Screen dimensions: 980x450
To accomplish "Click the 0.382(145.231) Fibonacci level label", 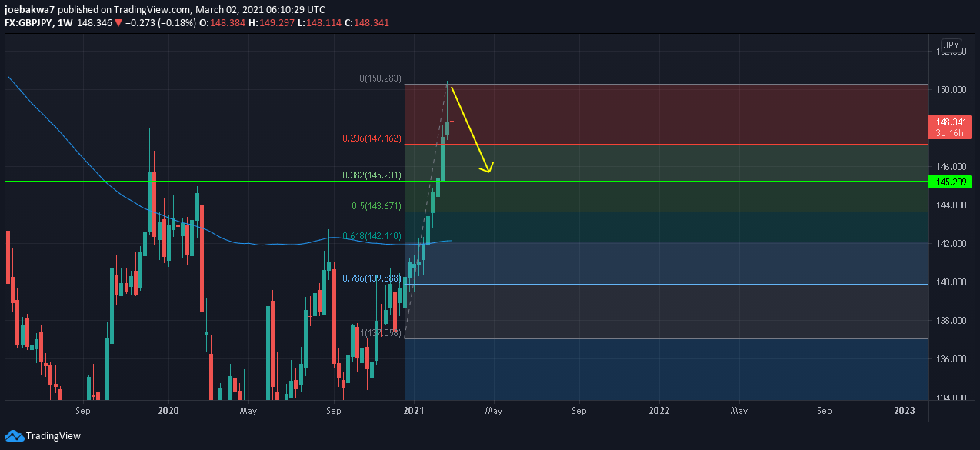I will [x=372, y=175].
